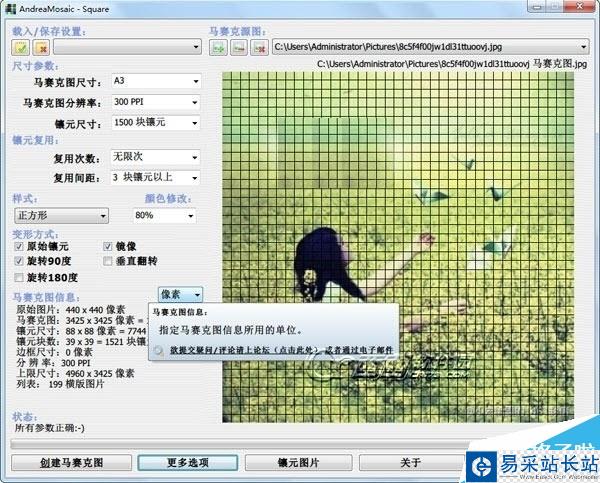
Task: Click the 创建马赛克图 button
Action: tap(72, 463)
